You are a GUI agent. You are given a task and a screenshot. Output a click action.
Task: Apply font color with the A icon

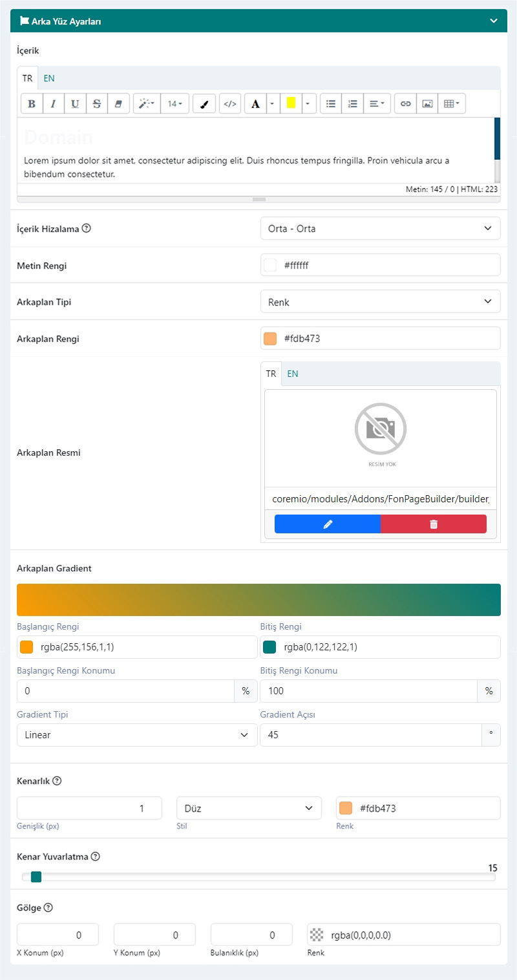(255, 103)
